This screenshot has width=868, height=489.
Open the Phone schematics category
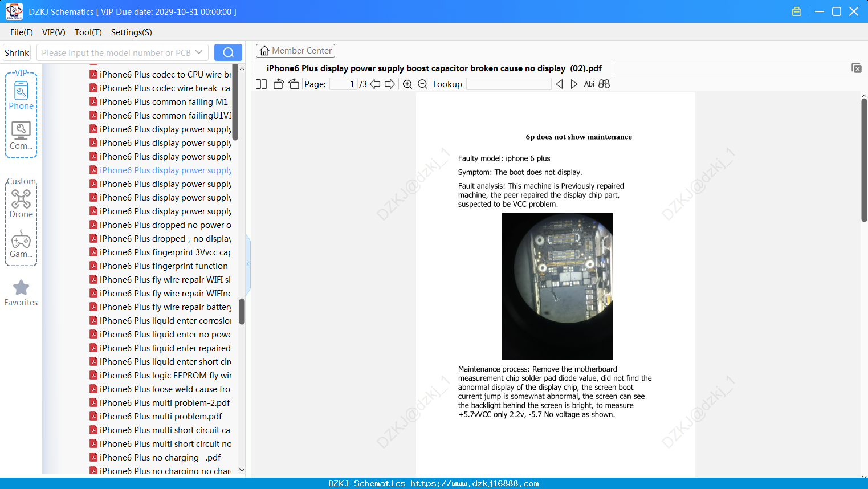coord(21,95)
